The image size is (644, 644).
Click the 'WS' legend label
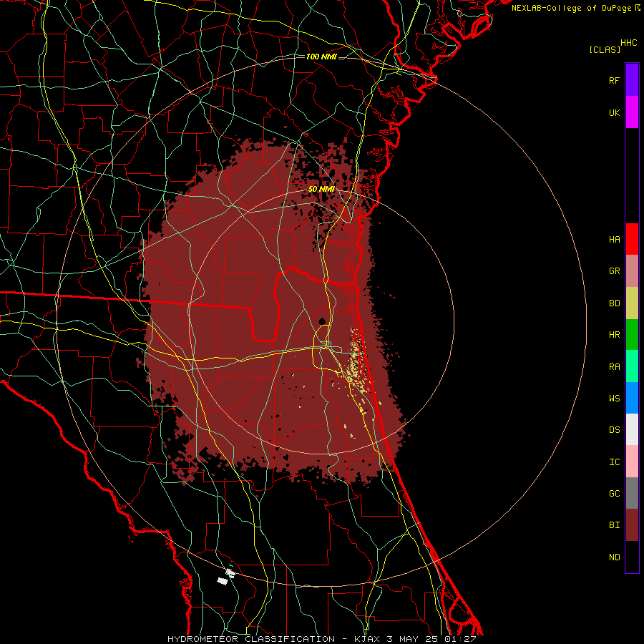click(x=614, y=399)
